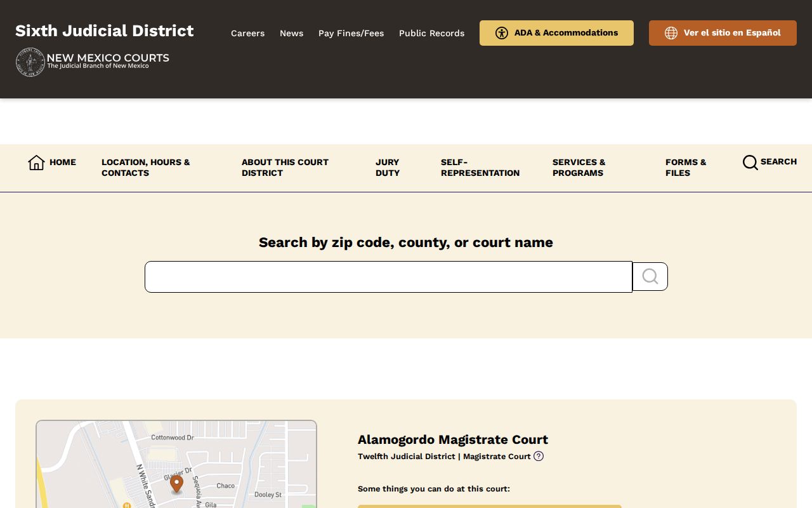Screen dimensions: 812x508
Task: Open Location, Hours & Contacts menu
Action: (146, 168)
